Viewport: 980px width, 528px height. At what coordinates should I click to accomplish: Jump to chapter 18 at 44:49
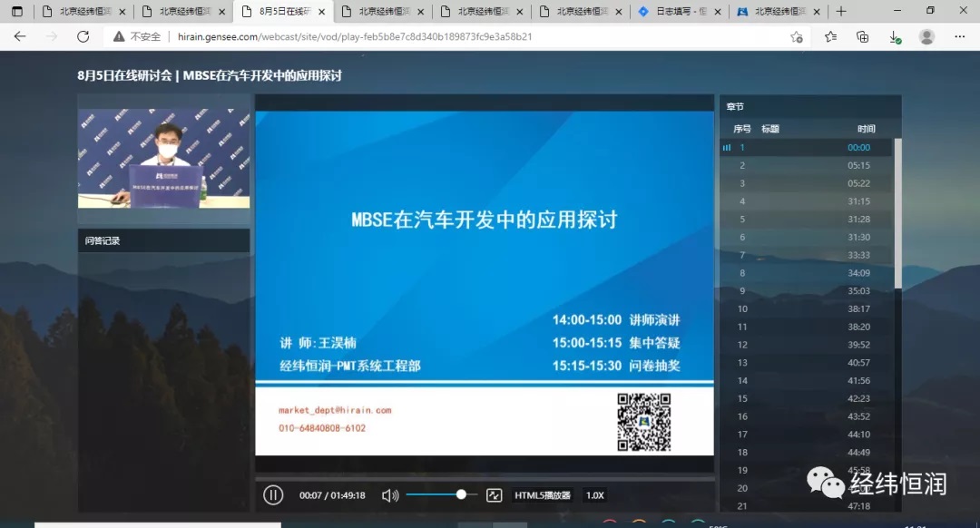807,453
